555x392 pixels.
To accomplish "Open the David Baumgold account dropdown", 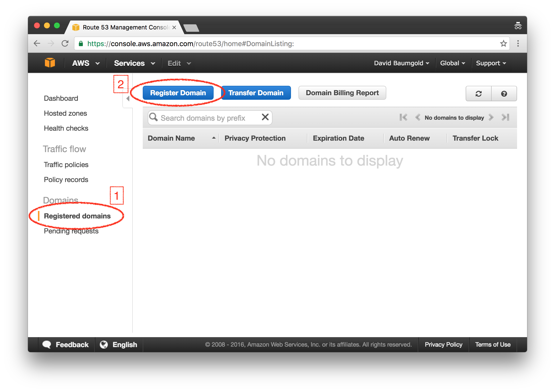I will (401, 63).
